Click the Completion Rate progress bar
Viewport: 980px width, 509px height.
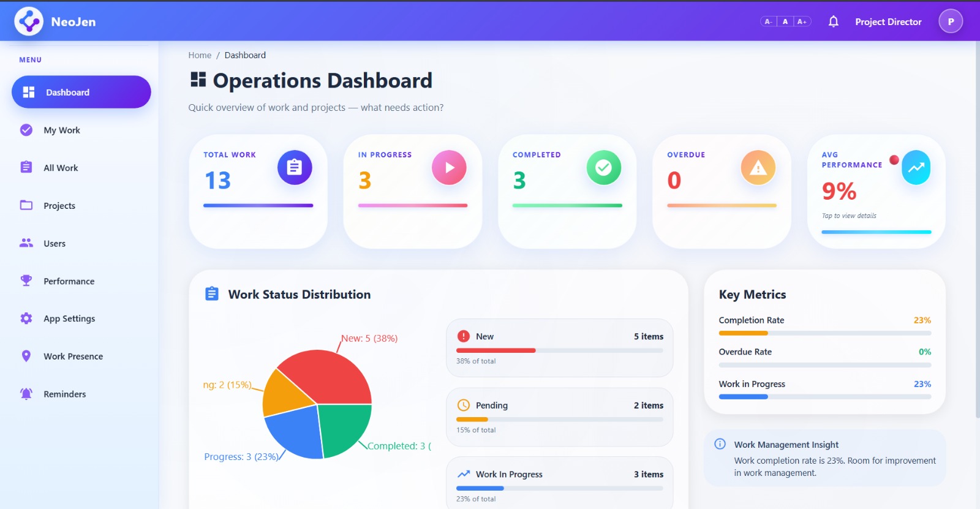(x=825, y=333)
